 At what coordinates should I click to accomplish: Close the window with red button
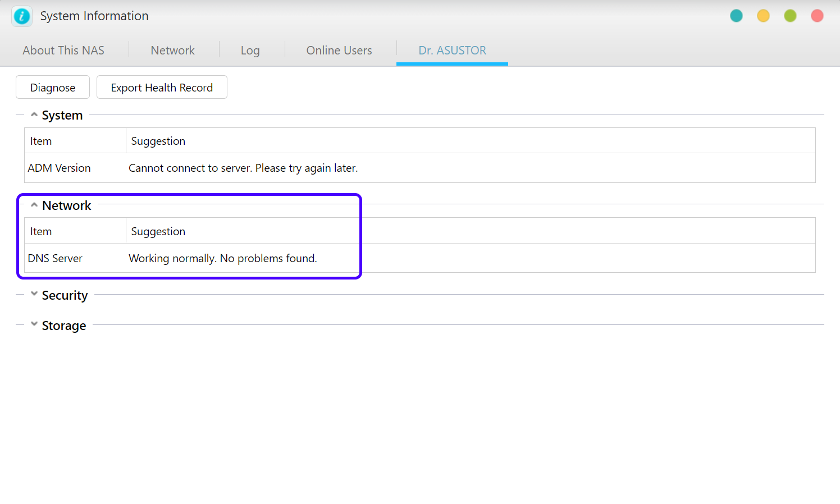[817, 16]
